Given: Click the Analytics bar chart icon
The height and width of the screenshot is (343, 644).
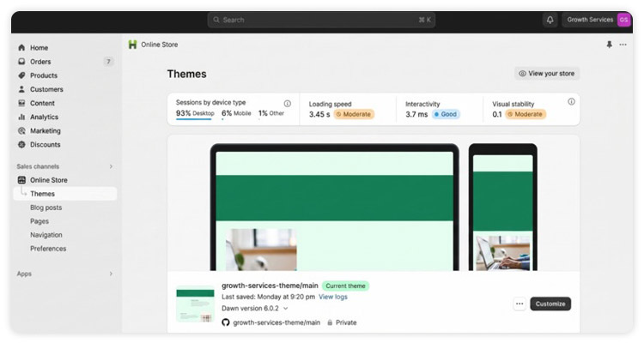Looking at the screenshot, I should (x=21, y=117).
